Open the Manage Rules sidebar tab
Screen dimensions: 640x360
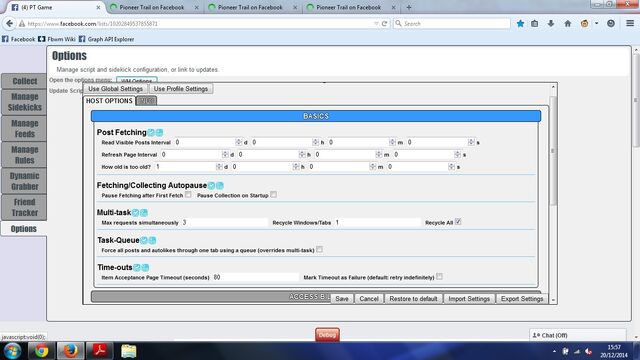pos(24,155)
